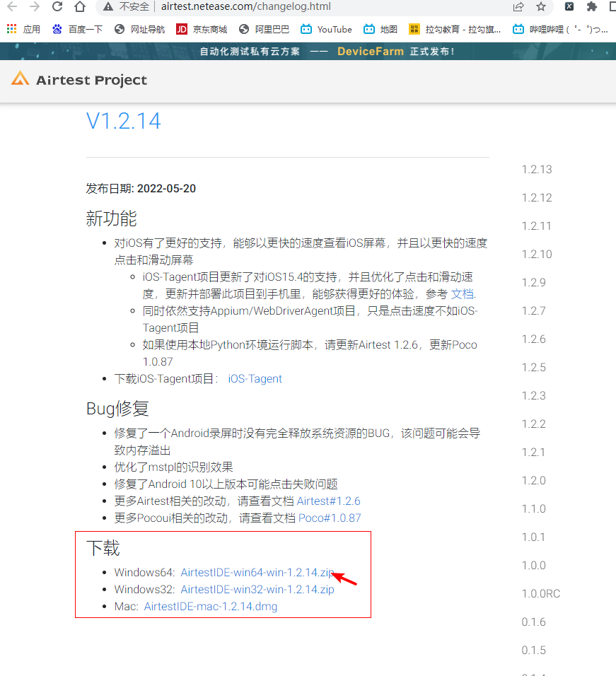Select version 1.2.1 in sidebar list

pos(533,453)
